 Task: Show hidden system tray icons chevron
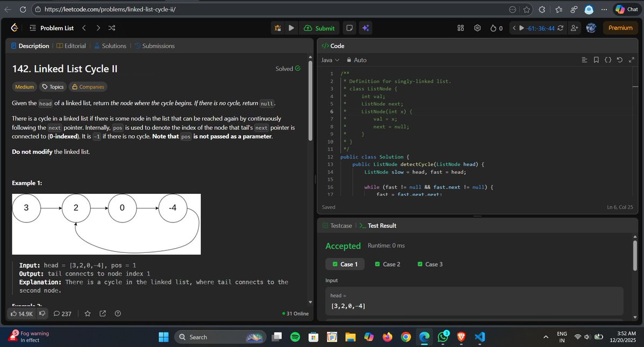546,337
